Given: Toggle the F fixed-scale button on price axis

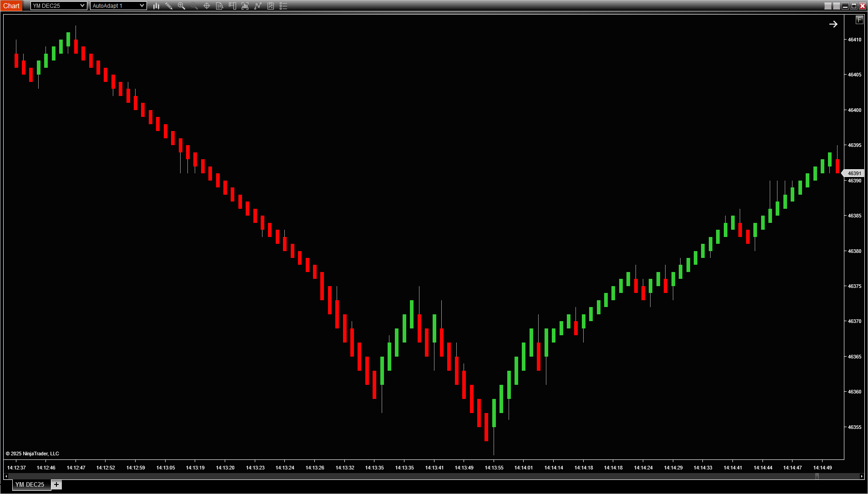Looking at the screenshot, I should [x=859, y=20].
